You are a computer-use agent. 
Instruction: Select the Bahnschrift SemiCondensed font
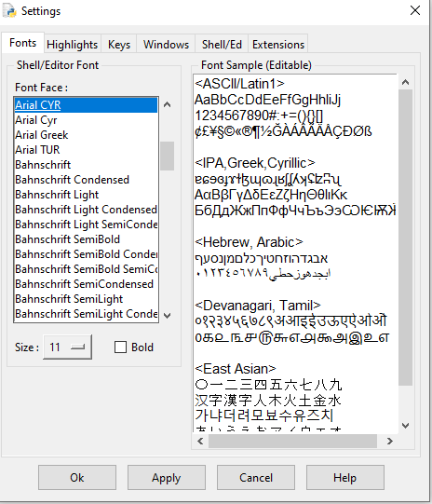86,284
